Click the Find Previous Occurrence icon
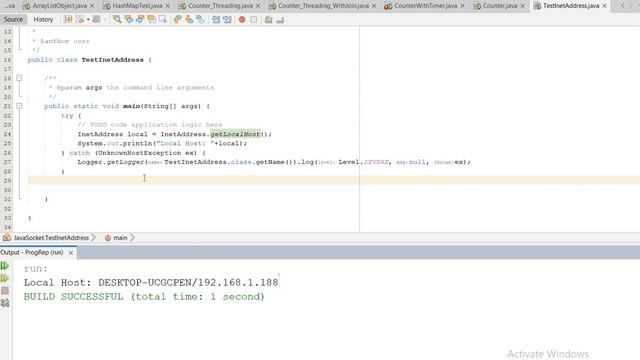The image size is (640, 360). 129,20
